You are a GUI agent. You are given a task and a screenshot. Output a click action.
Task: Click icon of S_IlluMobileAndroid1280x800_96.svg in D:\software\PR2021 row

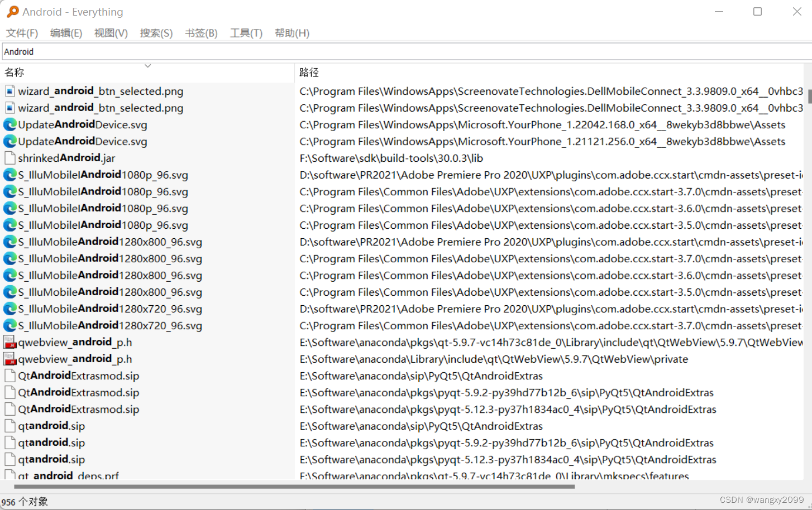(10, 242)
